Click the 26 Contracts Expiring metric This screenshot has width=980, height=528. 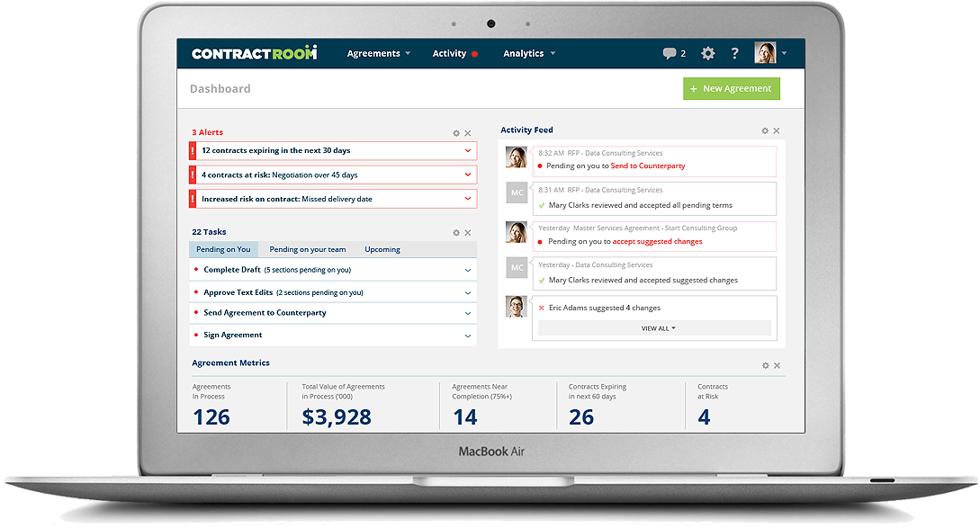coord(581,416)
